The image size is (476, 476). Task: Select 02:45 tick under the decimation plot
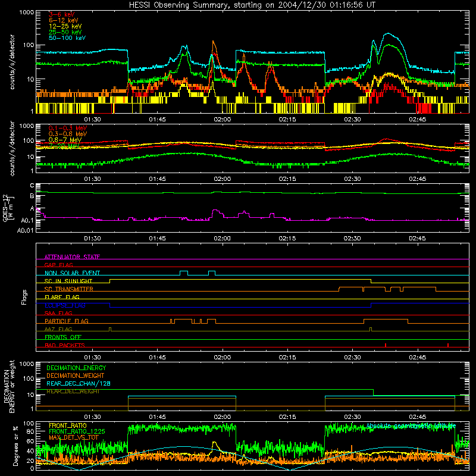pyautogui.click(x=417, y=417)
